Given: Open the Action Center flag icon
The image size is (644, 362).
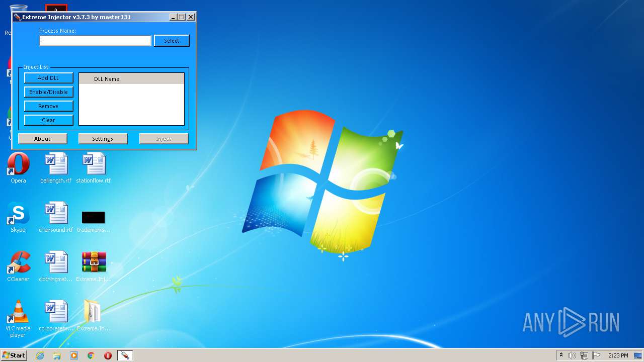Looking at the screenshot, I should 596,355.
